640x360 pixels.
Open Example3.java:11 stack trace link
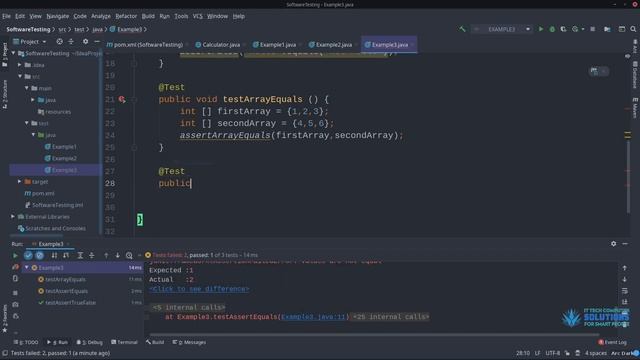tap(313, 317)
